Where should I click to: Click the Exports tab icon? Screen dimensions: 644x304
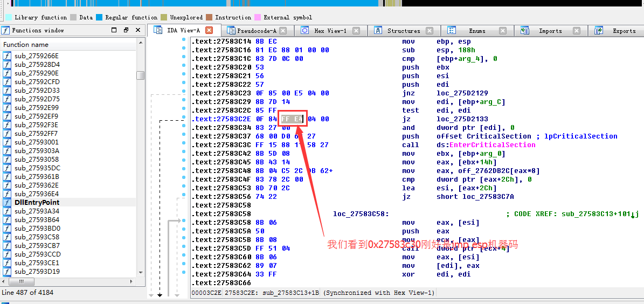(599, 31)
